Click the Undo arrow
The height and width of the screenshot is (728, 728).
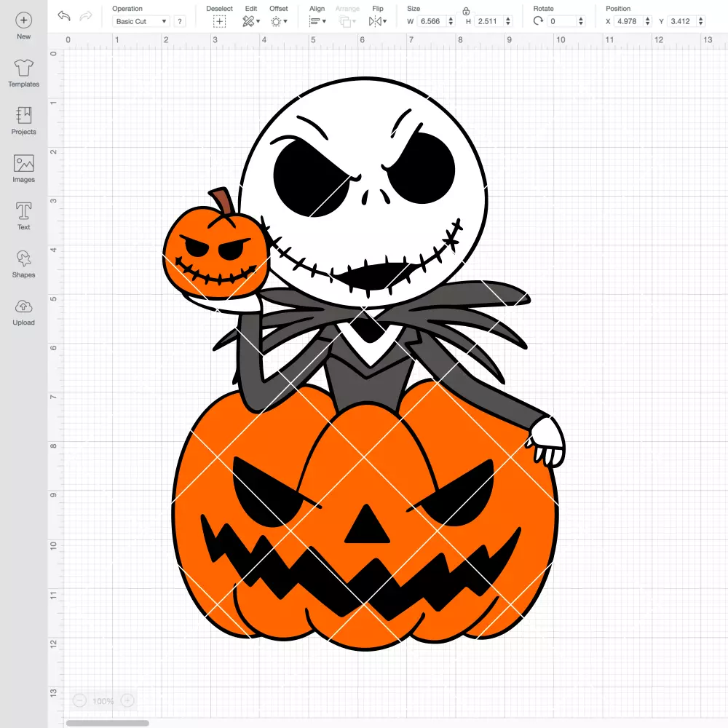[x=64, y=16]
